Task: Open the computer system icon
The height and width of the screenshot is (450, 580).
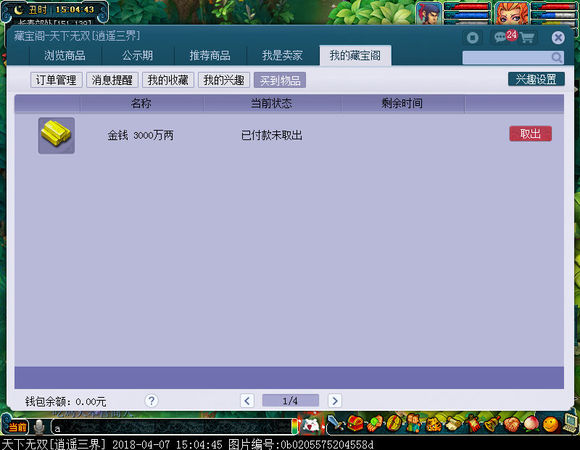Action: click(x=570, y=423)
